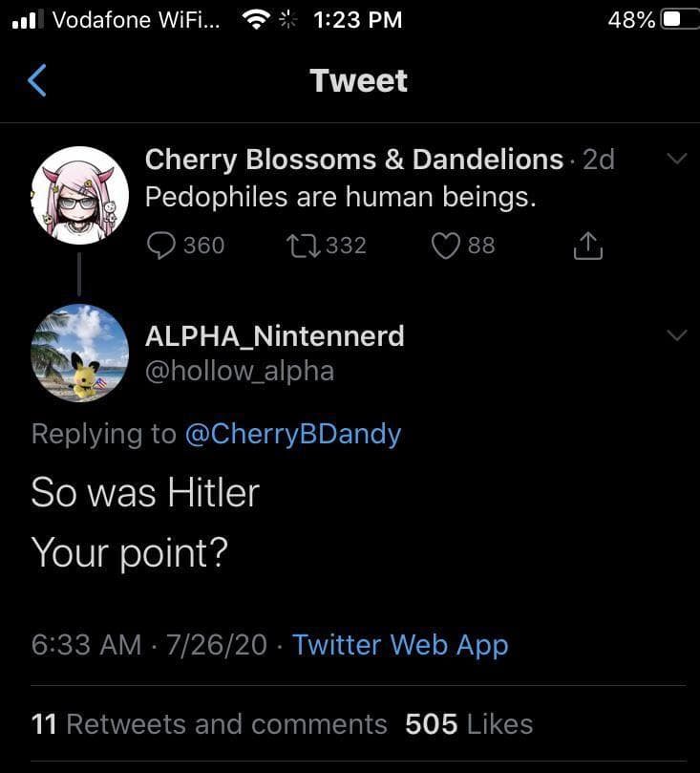Tap the 48% battery indicator
This screenshot has width=700, height=773.
pyautogui.click(x=632, y=19)
